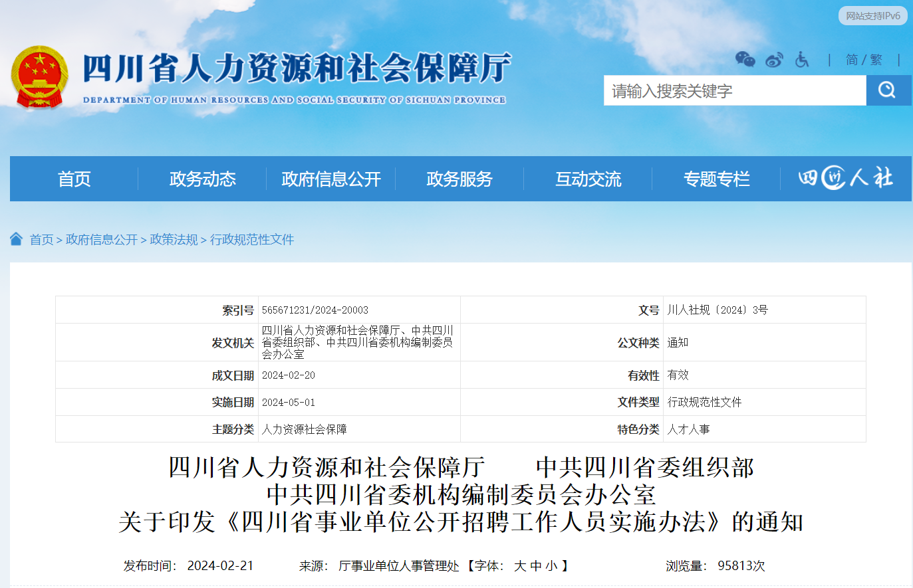The image size is (913, 588).
Task: Select index number 565671231/2024-20003
Action: point(315,310)
